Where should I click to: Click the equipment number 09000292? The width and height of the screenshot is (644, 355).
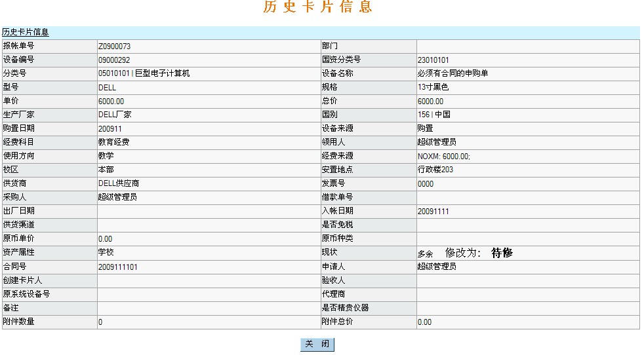[x=114, y=60]
